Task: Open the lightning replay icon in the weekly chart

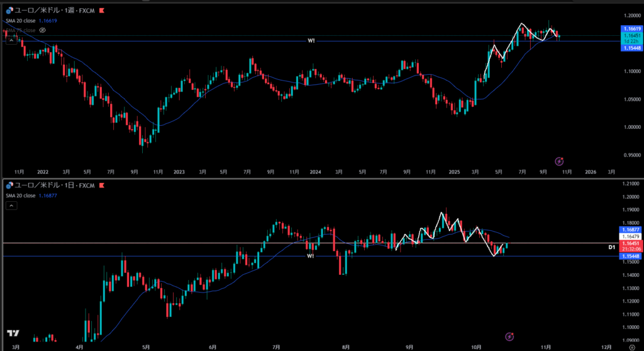Action: click(559, 161)
